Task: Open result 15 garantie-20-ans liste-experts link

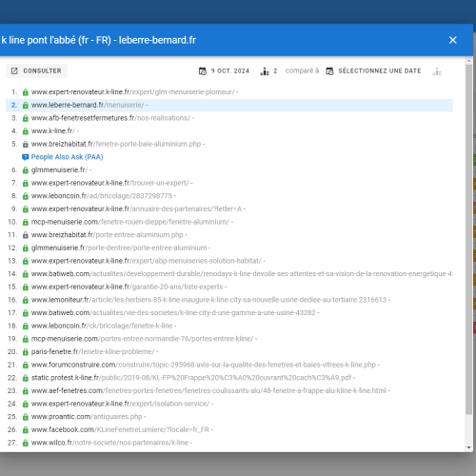Action: [127, 287]
